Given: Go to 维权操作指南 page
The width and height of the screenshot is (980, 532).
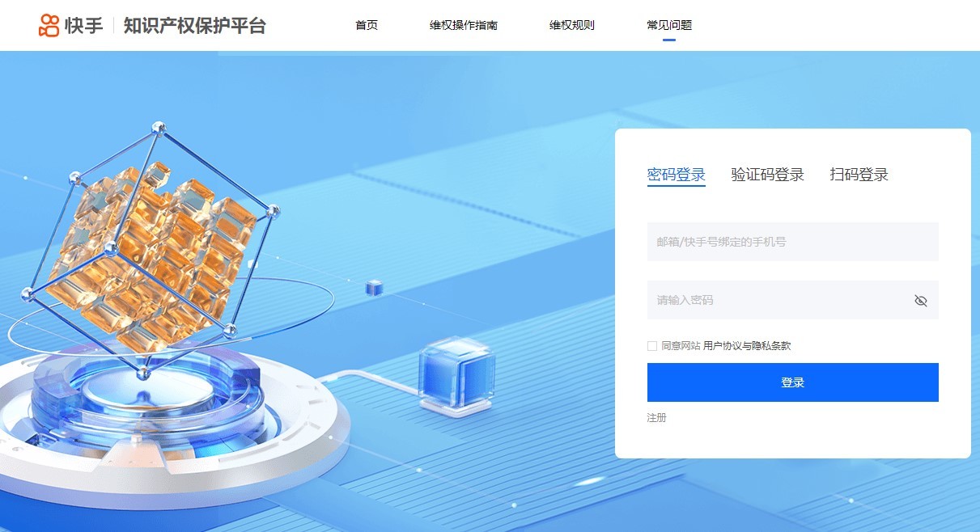Looking at the screenshot, I should point(464,25).
